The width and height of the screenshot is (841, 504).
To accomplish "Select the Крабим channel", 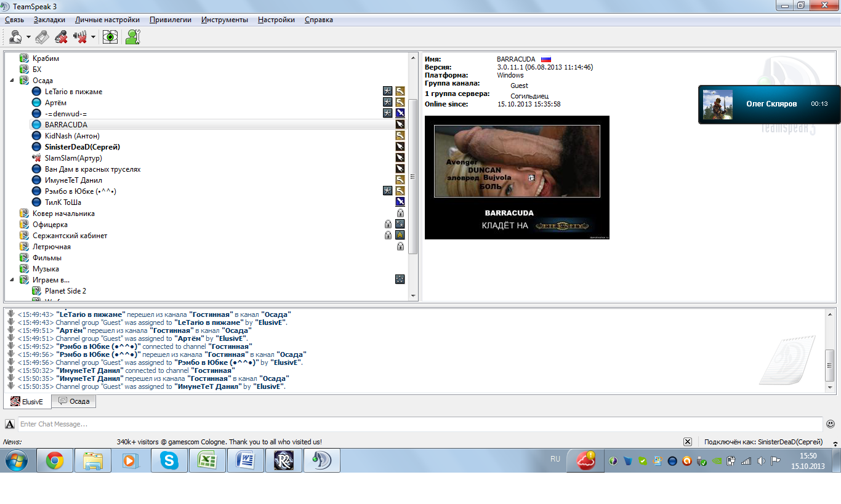I will coord(46,58).
